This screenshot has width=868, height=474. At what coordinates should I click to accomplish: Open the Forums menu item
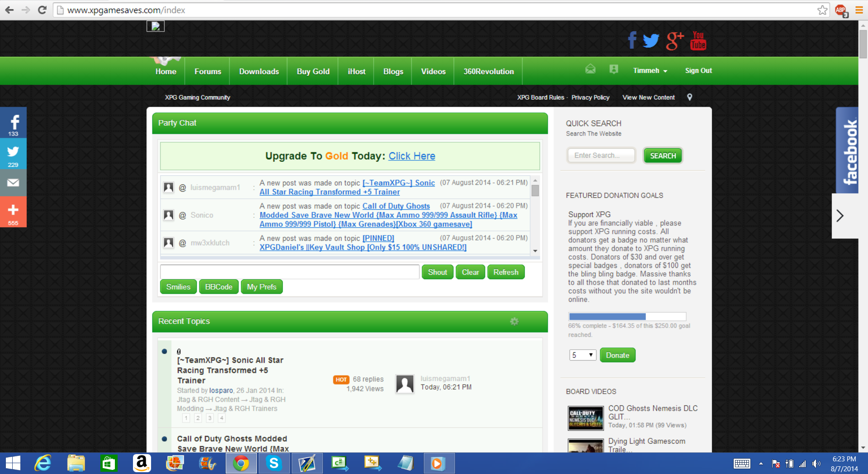pos(208,71)
